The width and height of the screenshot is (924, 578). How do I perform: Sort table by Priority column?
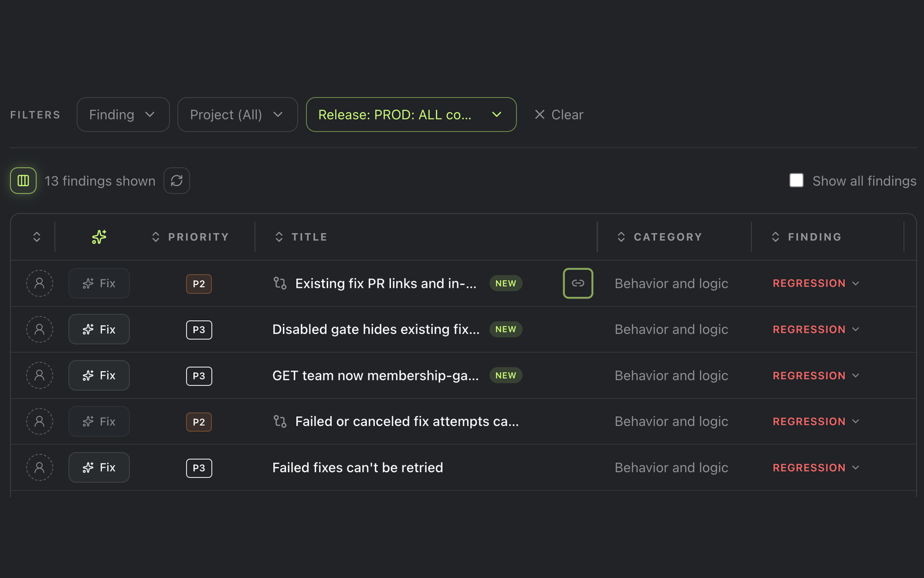click(190, 237)
